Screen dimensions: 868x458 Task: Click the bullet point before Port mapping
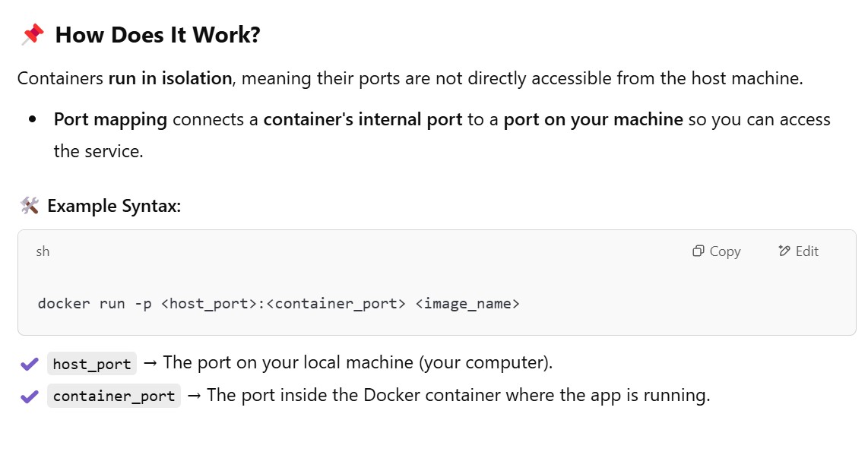(33, 120)
